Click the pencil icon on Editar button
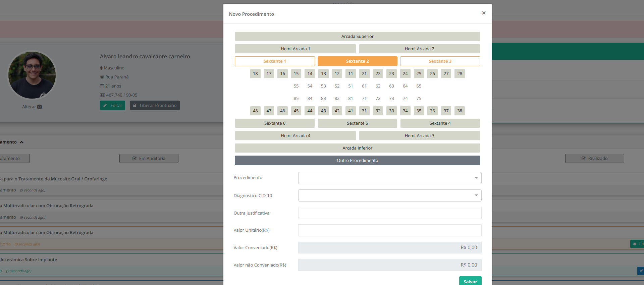The image size is (644, 285). click(105, 106)
